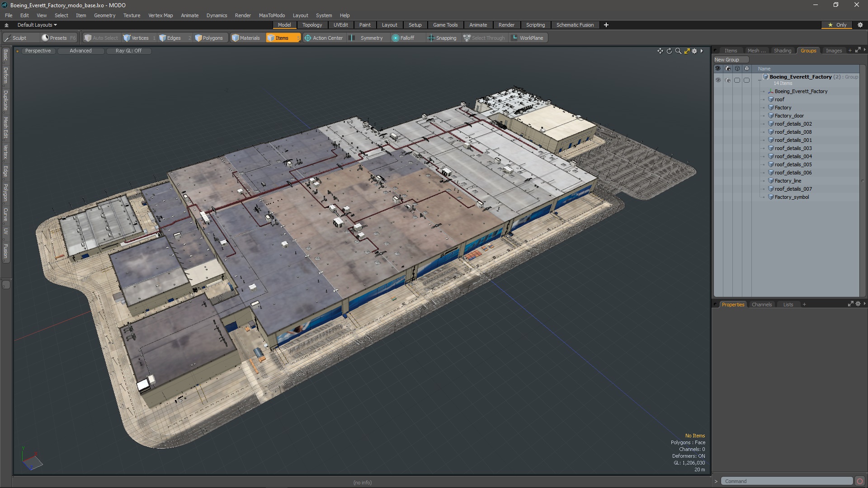Click the Polygons selection mode icon
The height and width of the screenshot is (488, 868).
[196, 38]
